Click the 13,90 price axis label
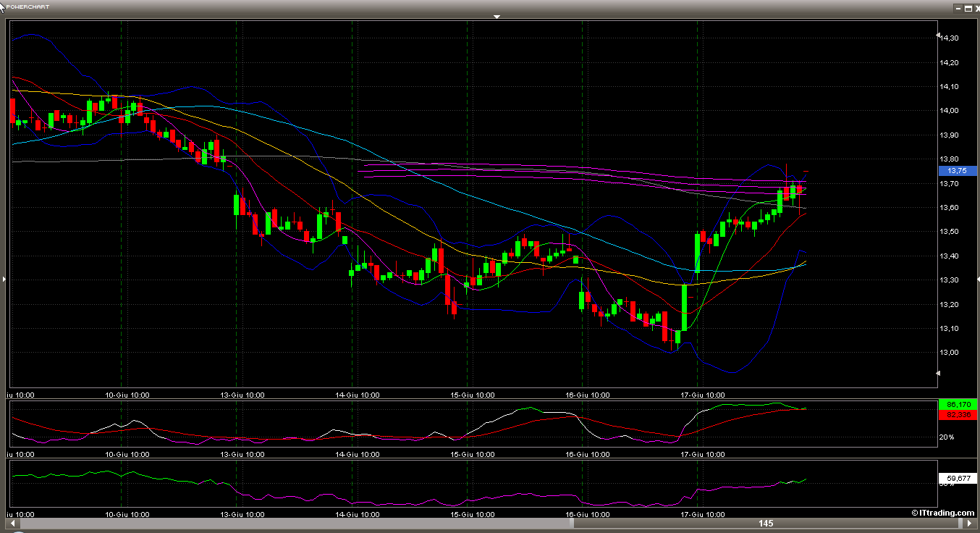 point(949,135)
